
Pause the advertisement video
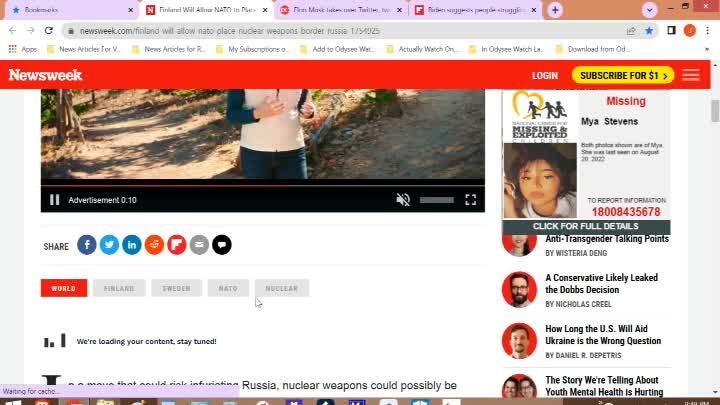click(55, 200)
